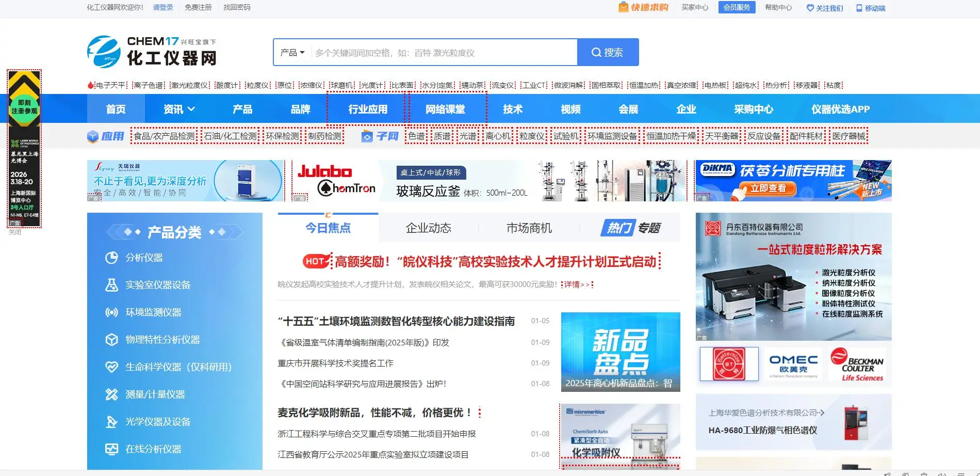Select the 测量/计量仪器 category icon
The height and width of the screenshot is (476, 980).
pyautogui.click(x=111, y=394)
